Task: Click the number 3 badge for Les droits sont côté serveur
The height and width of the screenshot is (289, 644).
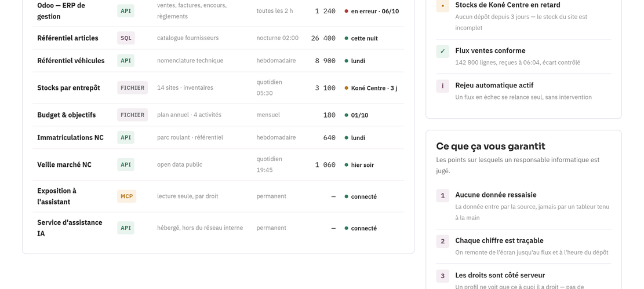Action: tap(442, 276)
